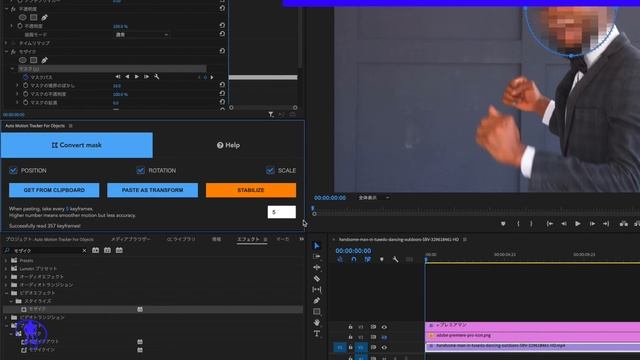
Task: Open mask tracking method wrench settings
Action: (156, 77)
